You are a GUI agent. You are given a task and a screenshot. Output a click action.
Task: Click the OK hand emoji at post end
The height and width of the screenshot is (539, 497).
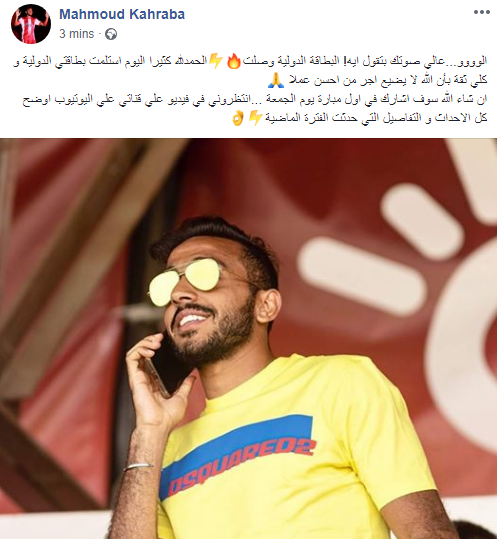tap(238, 118)
